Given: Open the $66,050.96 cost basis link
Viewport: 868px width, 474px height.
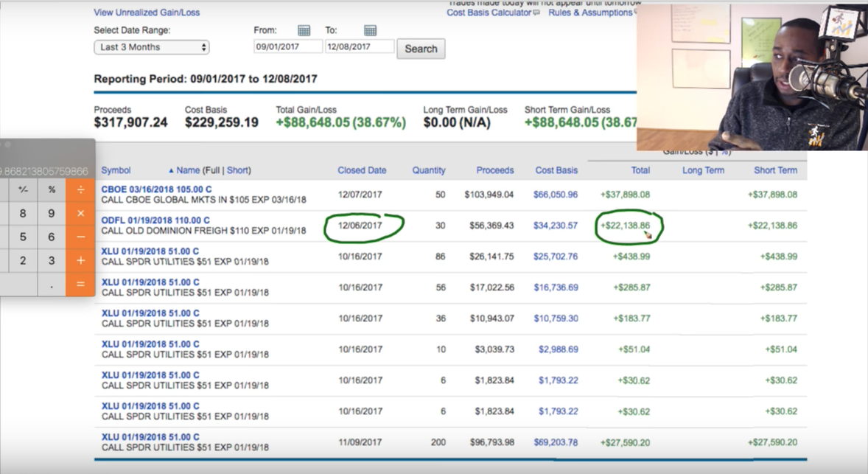Looking at the screenshot, I should click(556, 195).
